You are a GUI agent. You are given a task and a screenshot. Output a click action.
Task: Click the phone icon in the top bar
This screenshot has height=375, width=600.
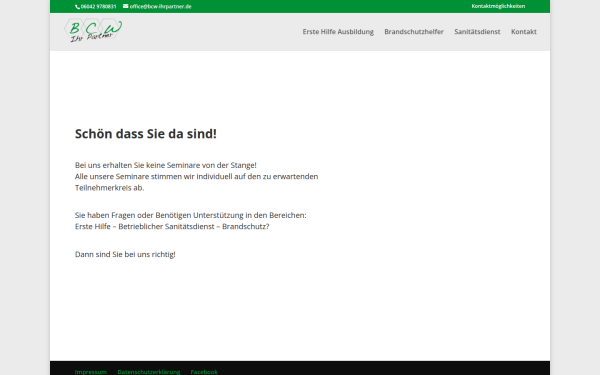coord(77,7)
